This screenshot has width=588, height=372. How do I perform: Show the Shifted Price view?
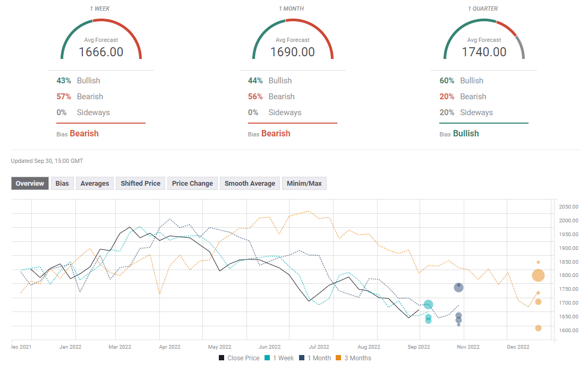point(140,184)
